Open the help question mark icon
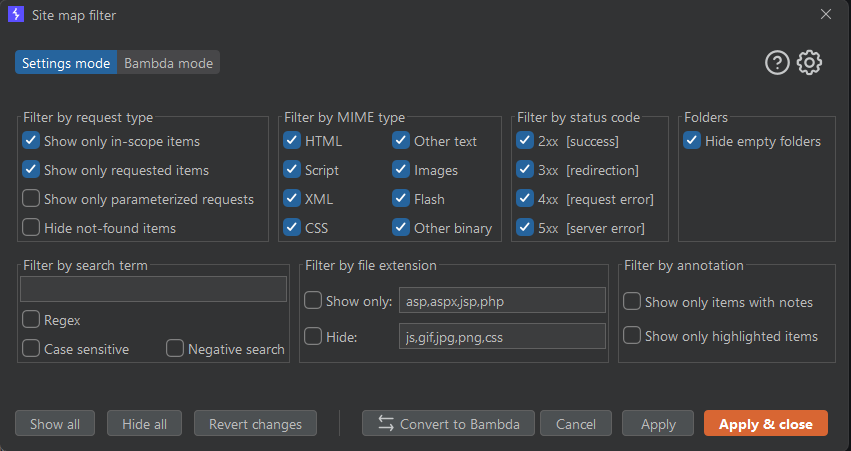This screenshot has height=451, width=851. 777,63
